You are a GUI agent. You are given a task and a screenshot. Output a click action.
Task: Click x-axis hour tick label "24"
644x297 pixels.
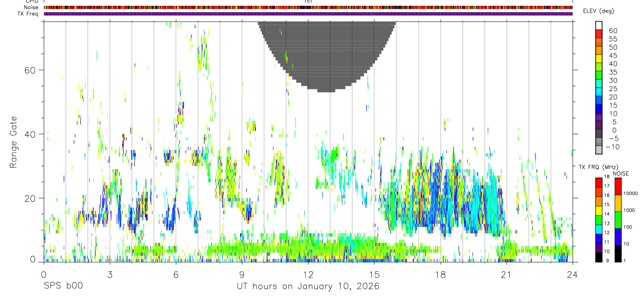[572, 274]
